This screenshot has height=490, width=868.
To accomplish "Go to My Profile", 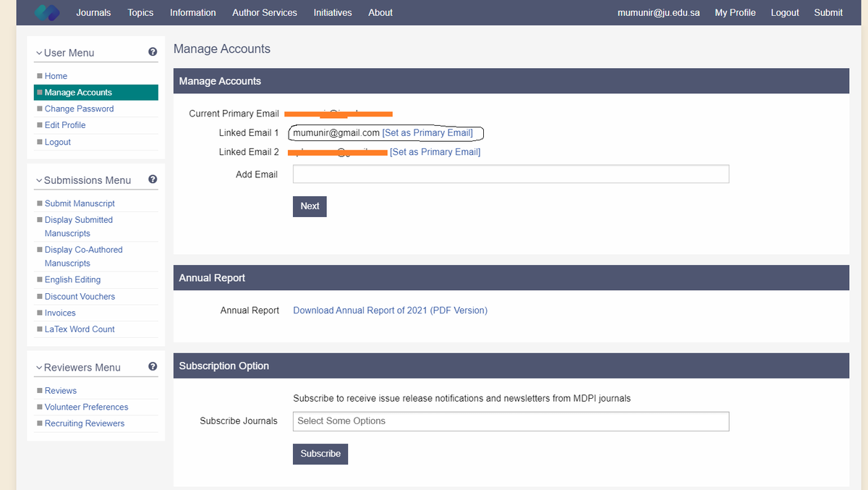I will click(x=735, y=12).
